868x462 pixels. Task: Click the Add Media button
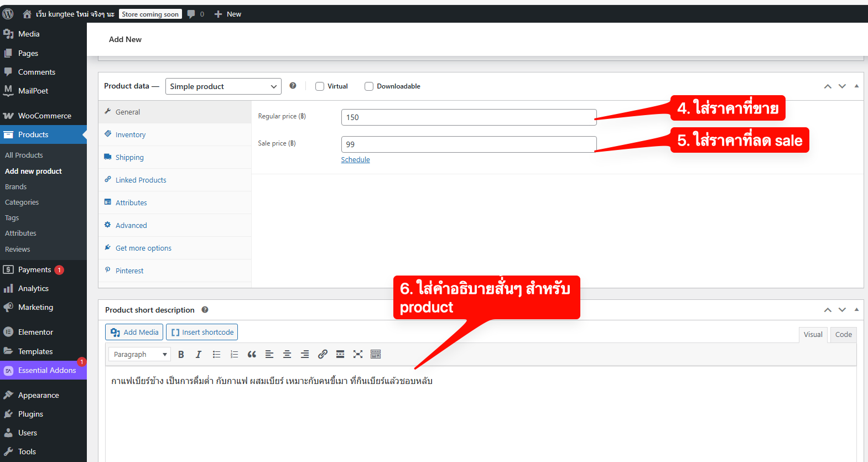pyautogui.click(x=134, y=333)
